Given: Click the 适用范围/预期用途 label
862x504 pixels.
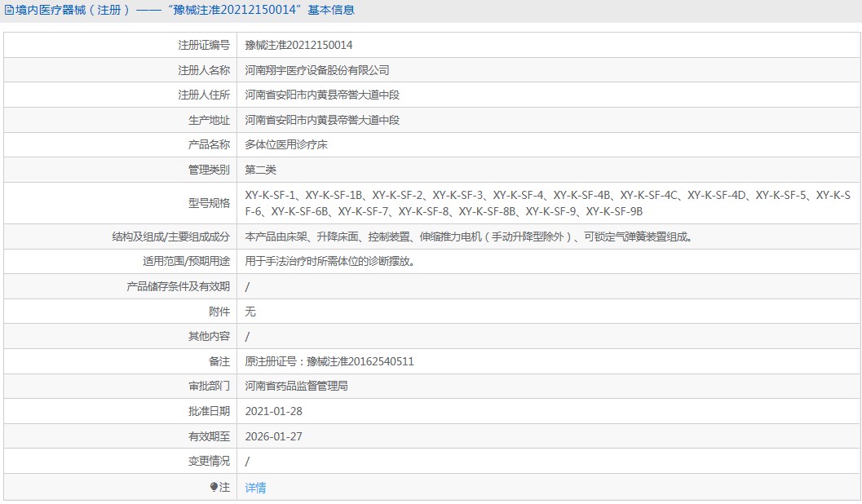Looking at the screenshot, I should (187, 262).
